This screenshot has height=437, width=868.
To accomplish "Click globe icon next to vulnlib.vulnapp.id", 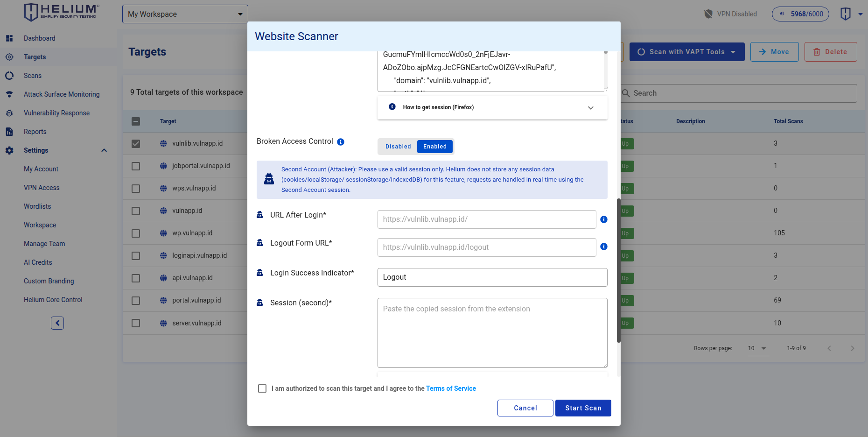I will [163, 143].
